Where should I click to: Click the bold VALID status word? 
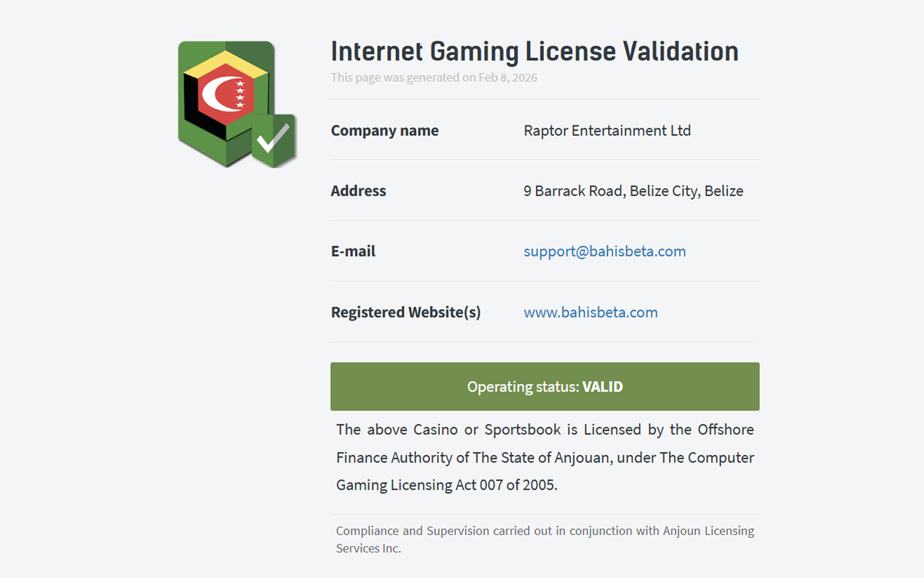[602, 387]
